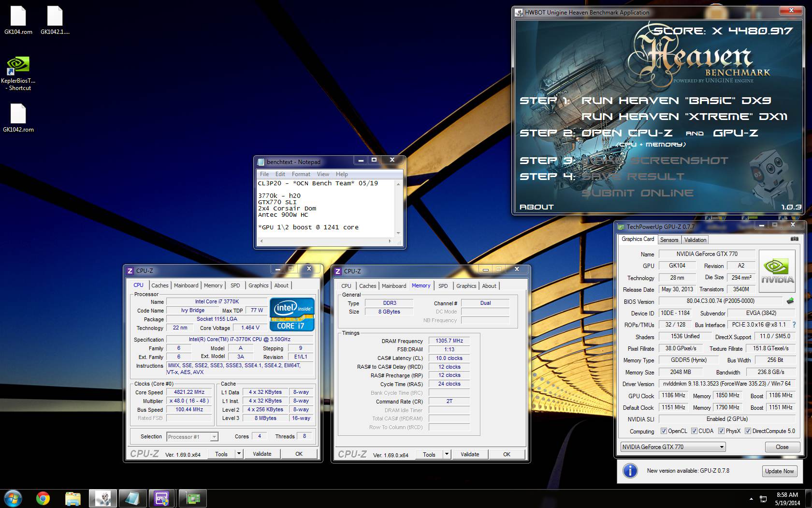Click Submit Online in Heaven window

click(x=637, y=193)
